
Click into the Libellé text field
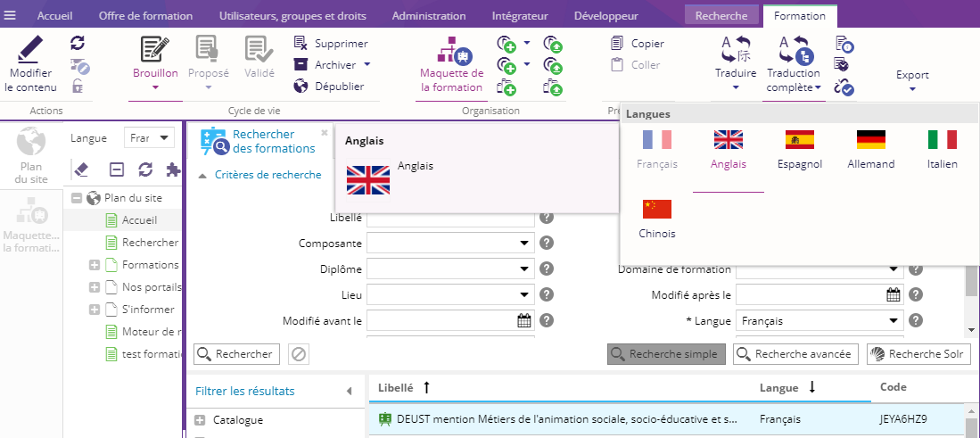(x=450, y=218)
